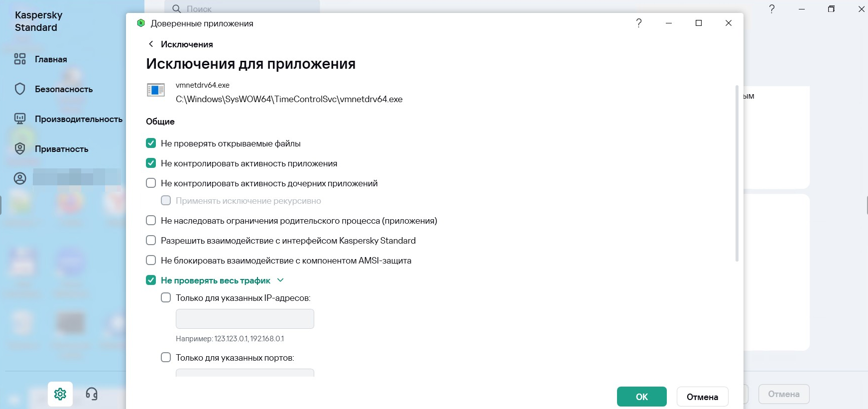Click the IP addresses input field
Screen dimensions: 868x409
coord(245,319)
